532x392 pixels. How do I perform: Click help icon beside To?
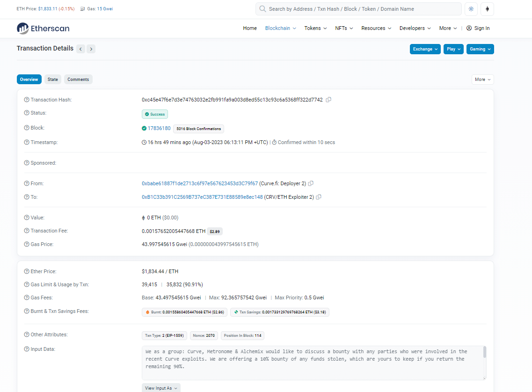point(27,197)
